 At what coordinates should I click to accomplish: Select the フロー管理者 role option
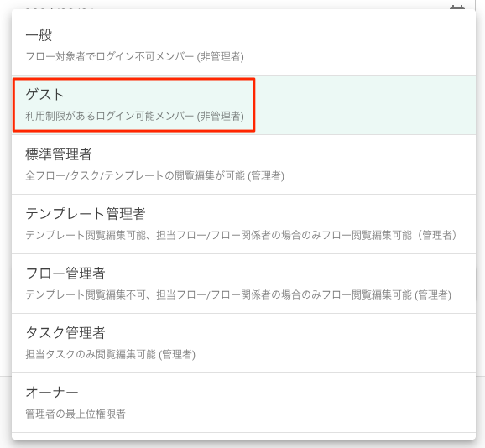(243, 284)
